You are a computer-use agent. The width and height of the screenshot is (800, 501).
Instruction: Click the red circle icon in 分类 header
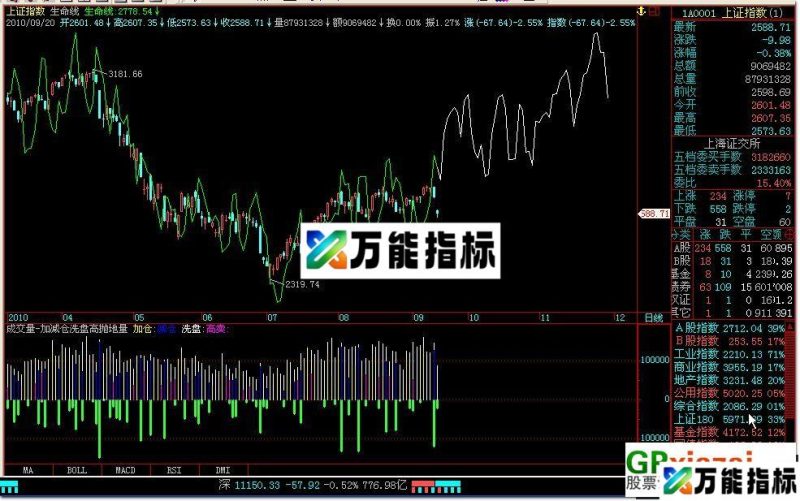(790, 235)
